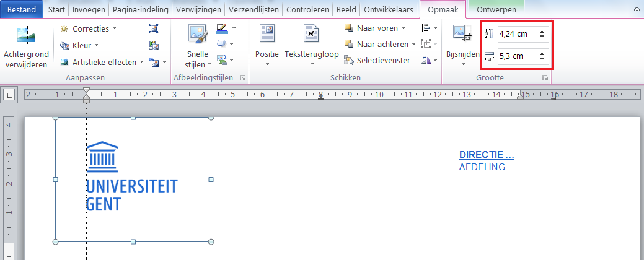Click the change picture icon
644x260 pixels.
click(x=154, y=45)
